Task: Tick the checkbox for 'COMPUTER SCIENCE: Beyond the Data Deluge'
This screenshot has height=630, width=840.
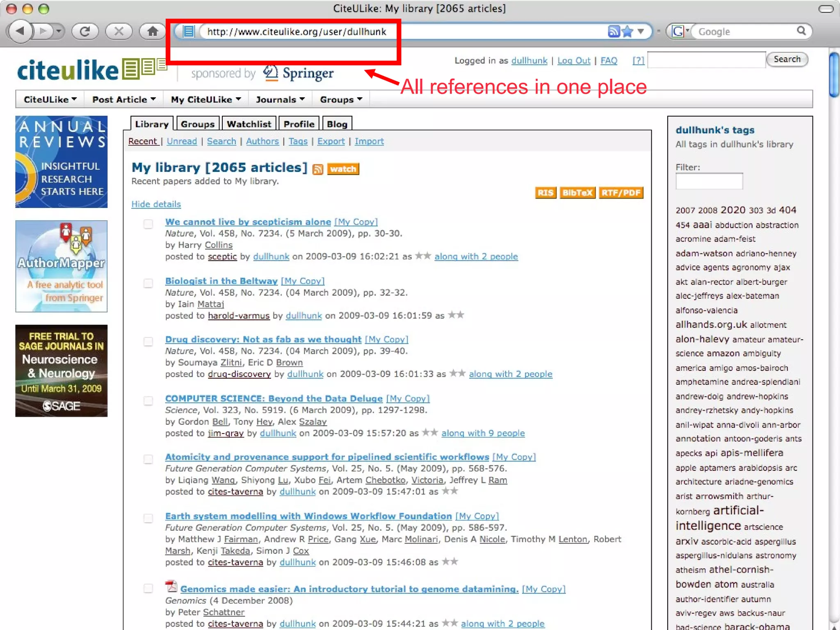Action: point(148,400)
